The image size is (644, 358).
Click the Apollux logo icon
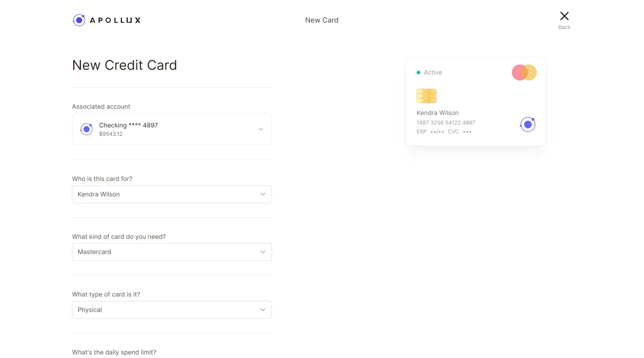79,20
